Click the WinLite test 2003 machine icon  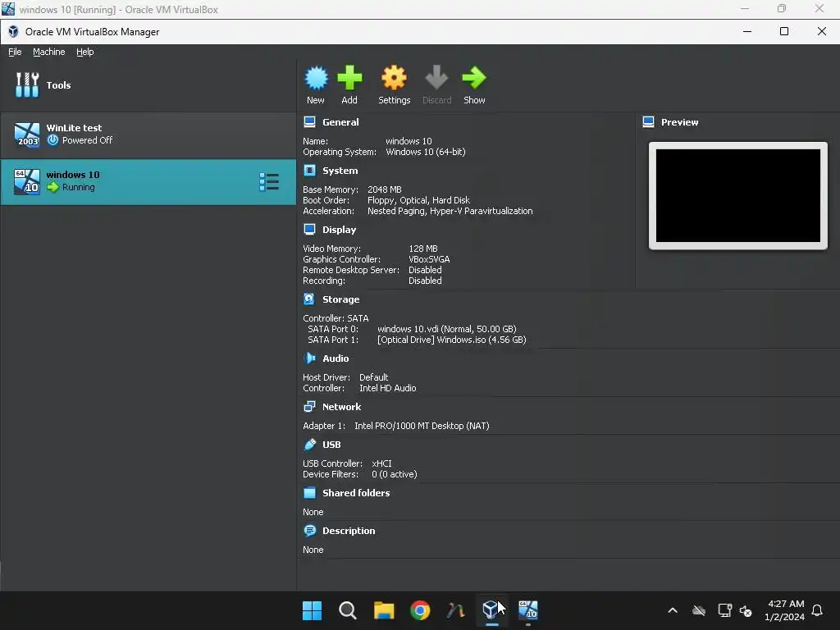click(27, 135)
